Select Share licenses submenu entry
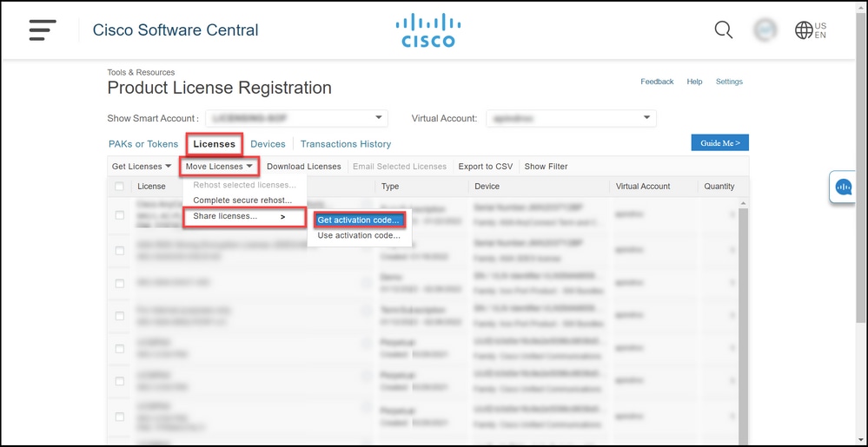This screenshot has width=868, height=447. click(x=244, y=216)
